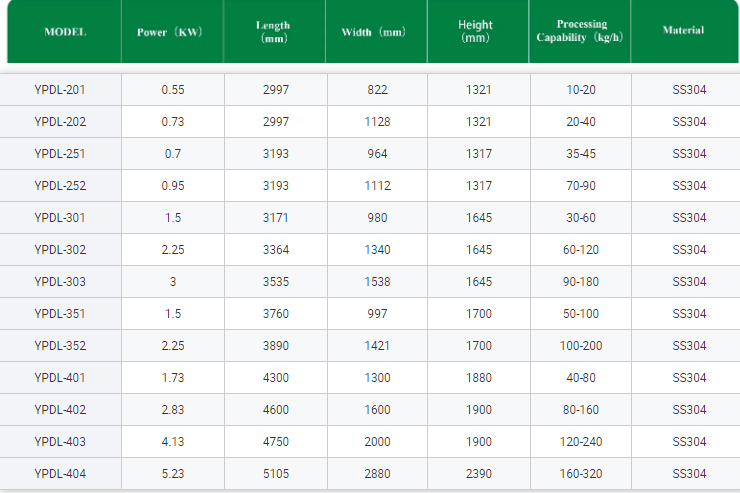Click the 160-320 processing capability cell
Screen dimensions: 740x493
point(580,474)
